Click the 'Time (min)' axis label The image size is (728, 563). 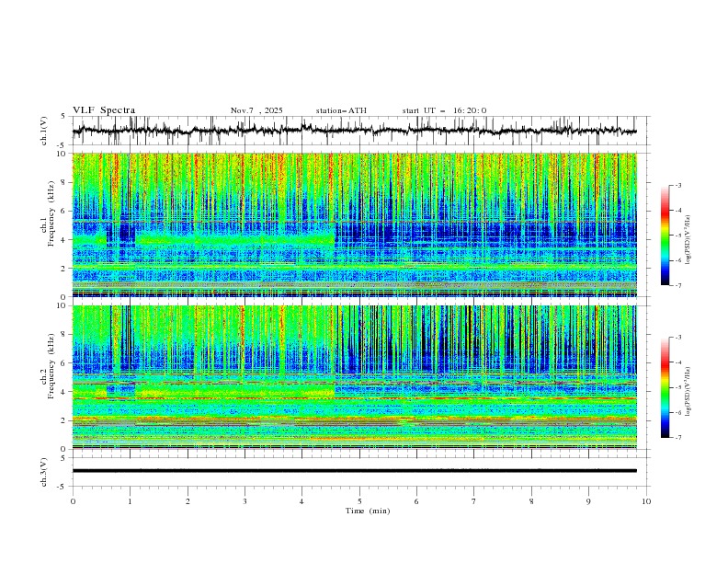[x=368, y=511]
